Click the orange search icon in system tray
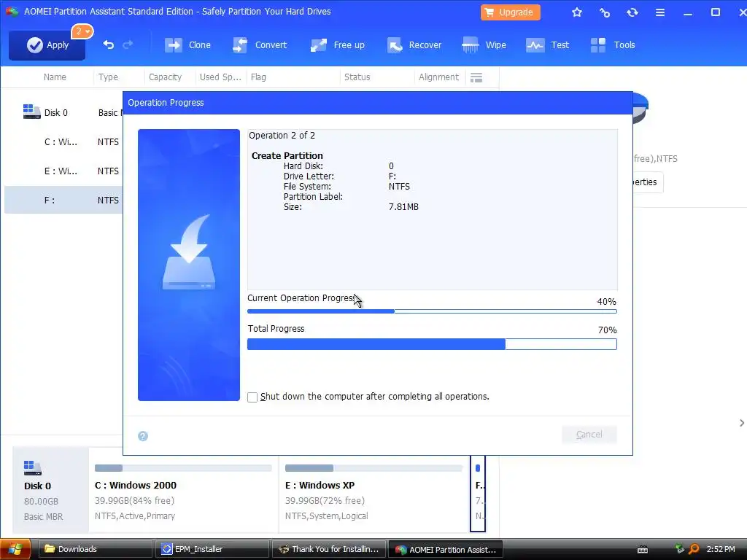Image resolution: width=747 pixels, height=560 pixels. click(x=694, y=550)
